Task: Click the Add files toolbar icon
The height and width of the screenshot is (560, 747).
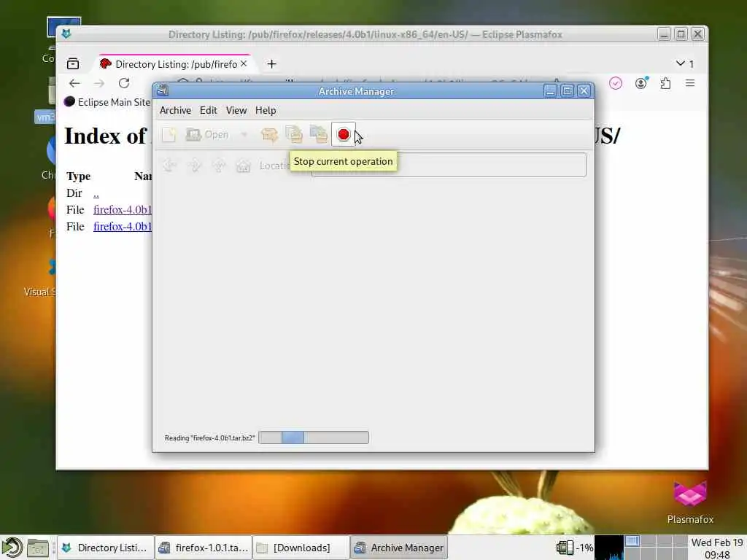Action: (294, 135)
